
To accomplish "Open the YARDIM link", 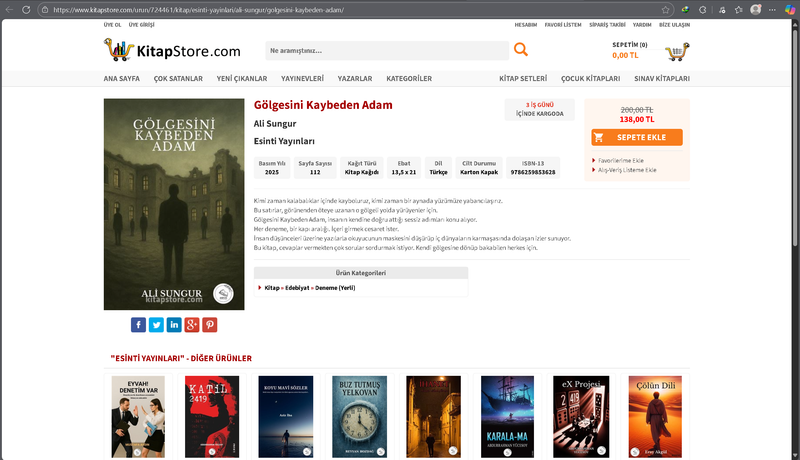I will click(642, 24).
